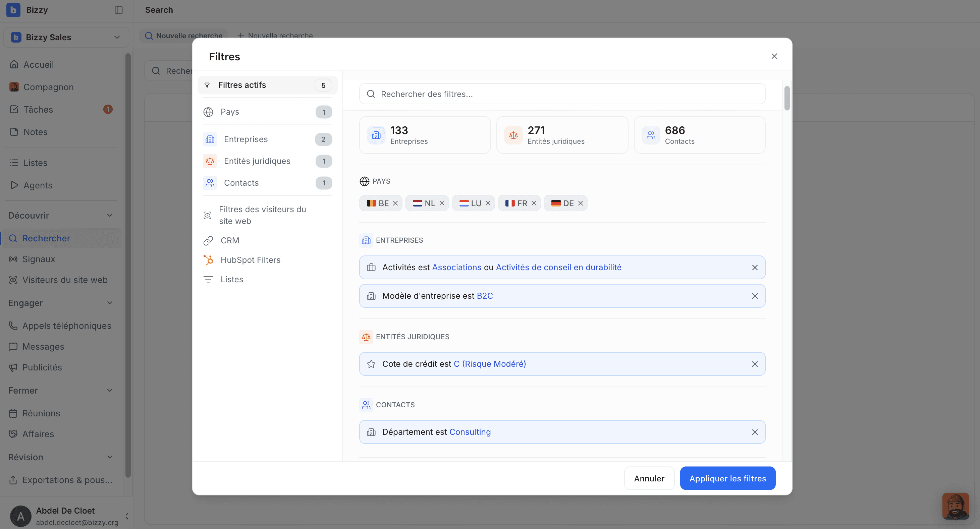Click the Rechercher des filtres input
The height and width of the screenshot is (529, 980).
(x=562, y=94)
